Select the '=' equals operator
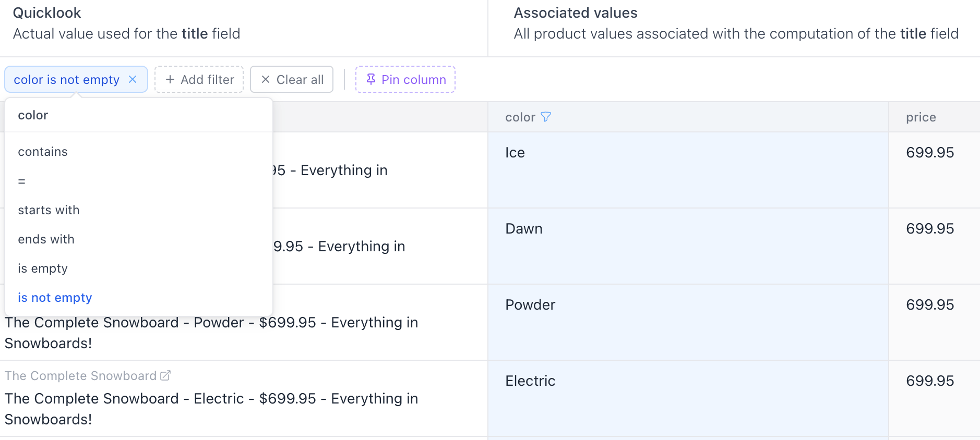 22,181
